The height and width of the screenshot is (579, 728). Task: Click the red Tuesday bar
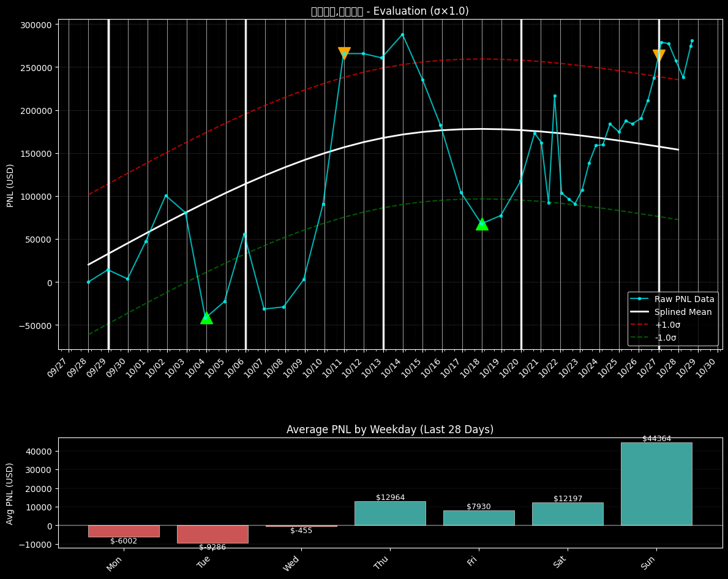point(212,534)
